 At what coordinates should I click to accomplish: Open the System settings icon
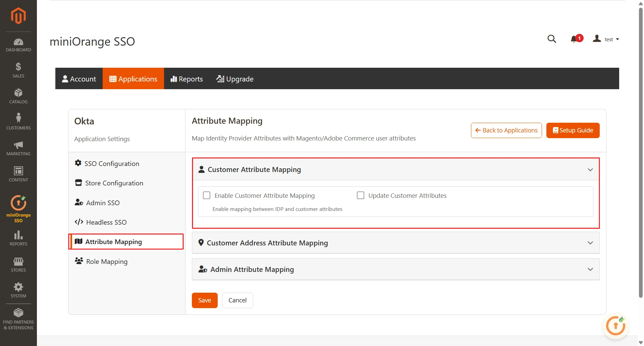pyautogui.click(x=18, y=289)
